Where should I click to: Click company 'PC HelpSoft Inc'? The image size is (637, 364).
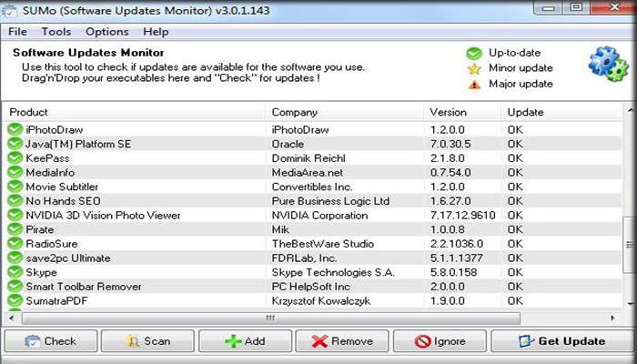coord(311,287)
